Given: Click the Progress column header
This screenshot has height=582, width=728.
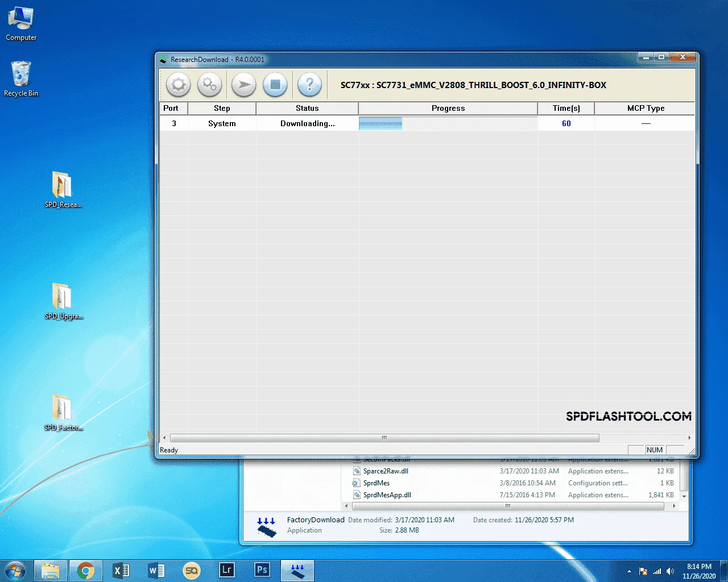Looking at the screenshot, I should click(x=448, y=108).
